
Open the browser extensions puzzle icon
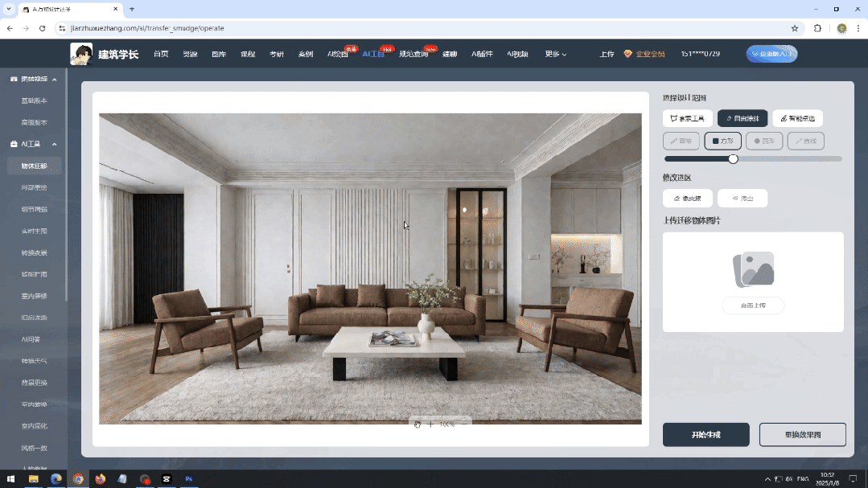pos(817,28)
